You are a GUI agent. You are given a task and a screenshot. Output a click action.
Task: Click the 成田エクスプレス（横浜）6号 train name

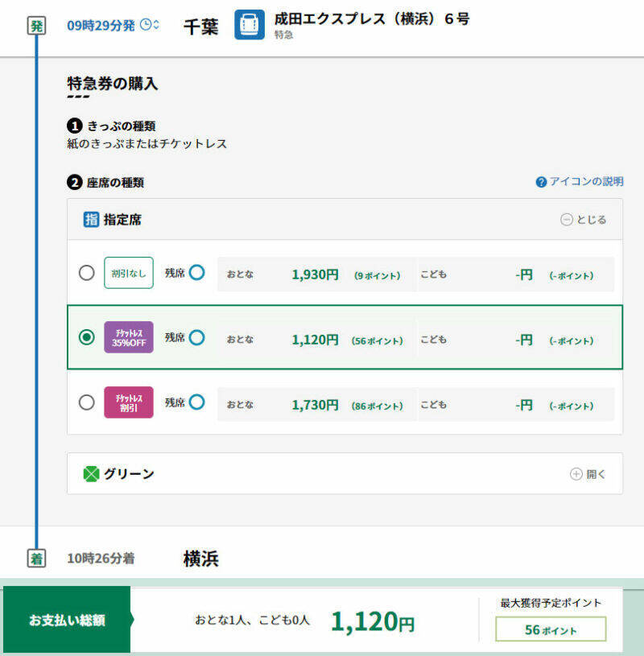coord(372,19)
